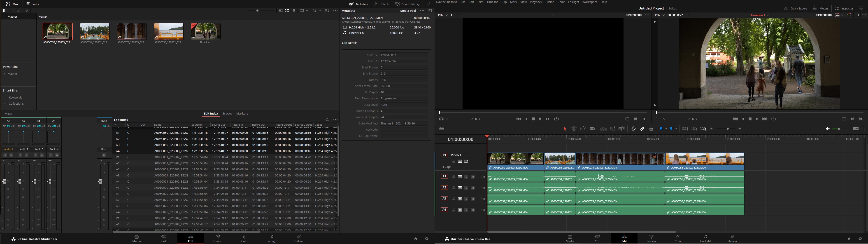
Task: Toggle timeline Snapping magnet icon
Action: click(633, 129)
